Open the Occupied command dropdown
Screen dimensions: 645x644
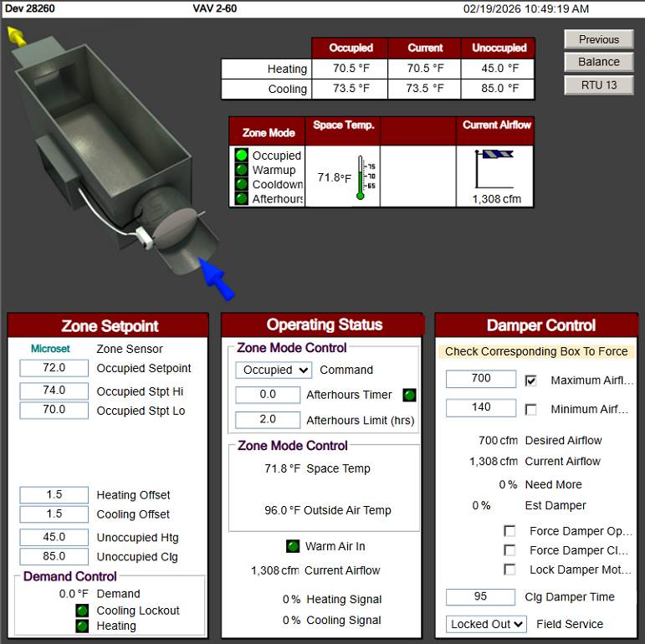click(274, 370)
